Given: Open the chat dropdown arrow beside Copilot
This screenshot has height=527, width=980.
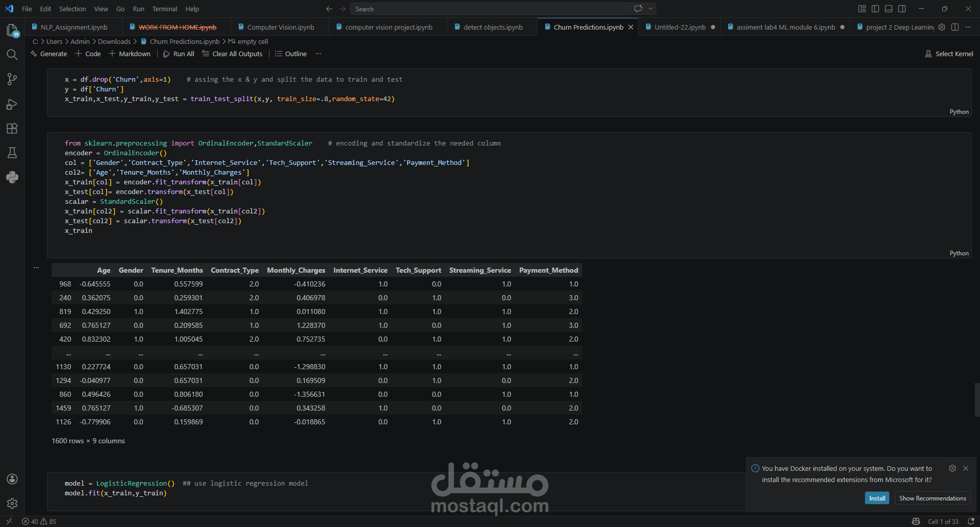Looking at the screenshot, I should tap(650, 9).
